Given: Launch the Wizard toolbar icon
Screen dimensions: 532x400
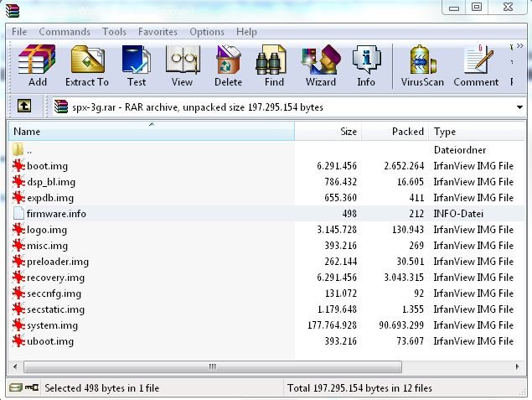Looking at the screenshot, I should click(321, 60).
